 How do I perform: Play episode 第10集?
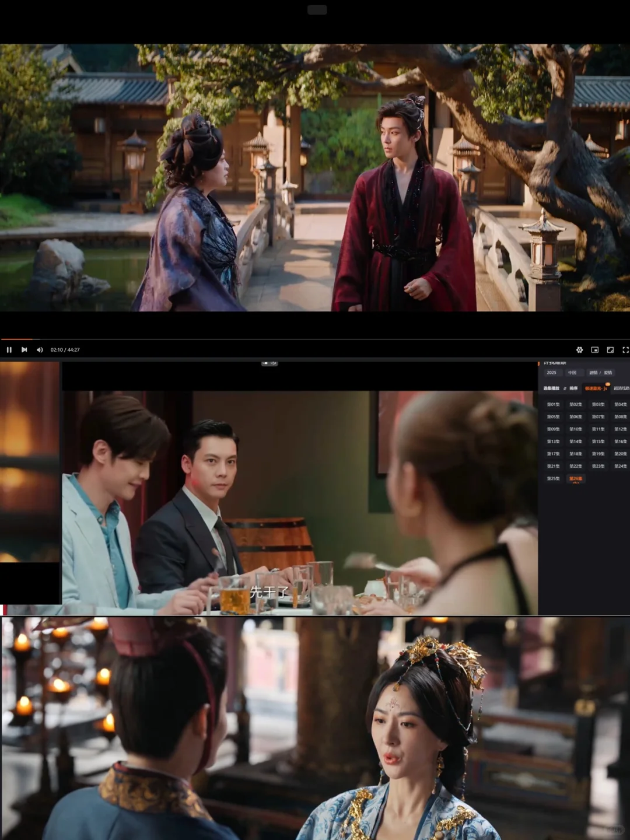(576, 429)
